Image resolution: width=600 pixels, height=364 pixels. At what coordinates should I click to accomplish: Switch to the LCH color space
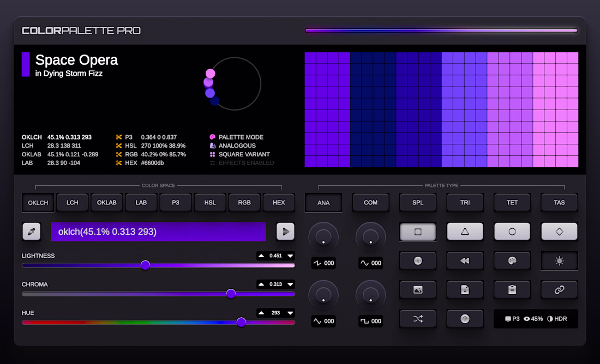tap(73, 203)
